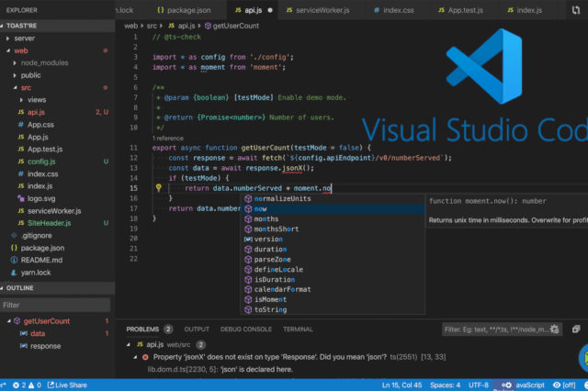This screenshot has height=391, width=588.
Task: Toggle the [off] status bar indicator
Action: 565,385
